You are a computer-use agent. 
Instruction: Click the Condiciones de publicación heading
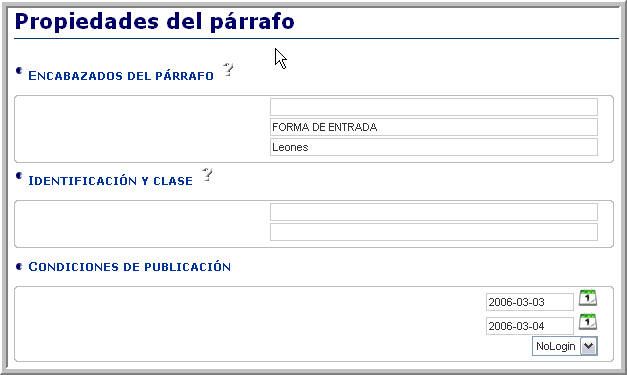click(130, 267)
